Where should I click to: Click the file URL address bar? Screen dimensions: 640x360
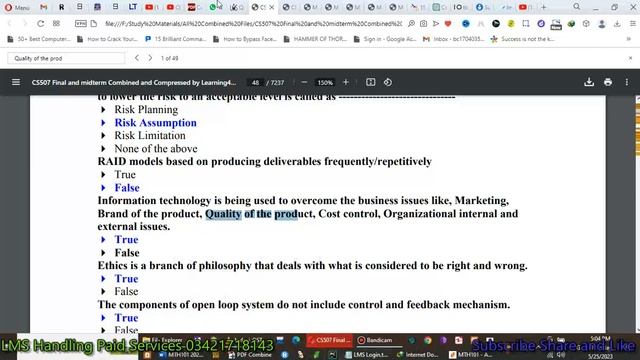[253, 24]
